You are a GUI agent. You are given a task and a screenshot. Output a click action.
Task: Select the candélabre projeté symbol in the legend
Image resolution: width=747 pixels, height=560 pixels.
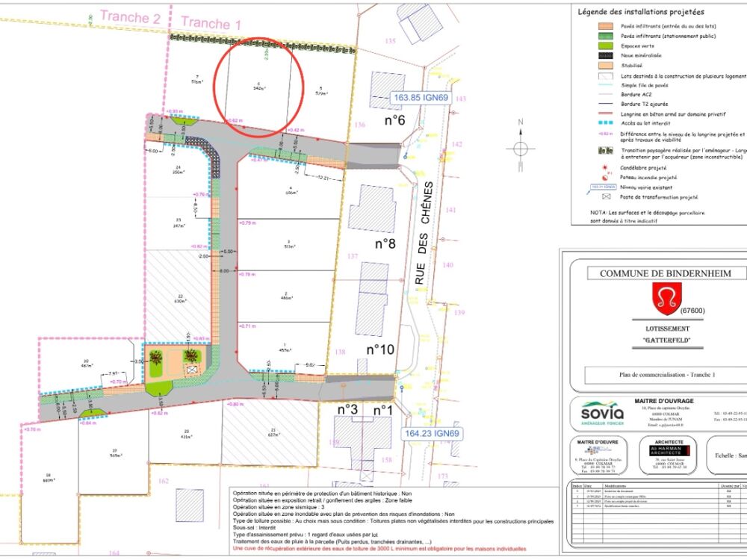(x=605, y=167)
